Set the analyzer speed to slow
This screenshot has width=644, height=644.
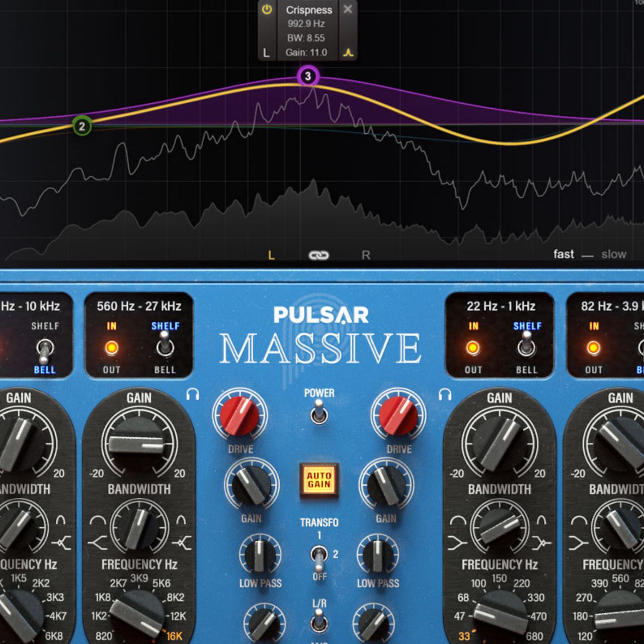coord(614,254)
